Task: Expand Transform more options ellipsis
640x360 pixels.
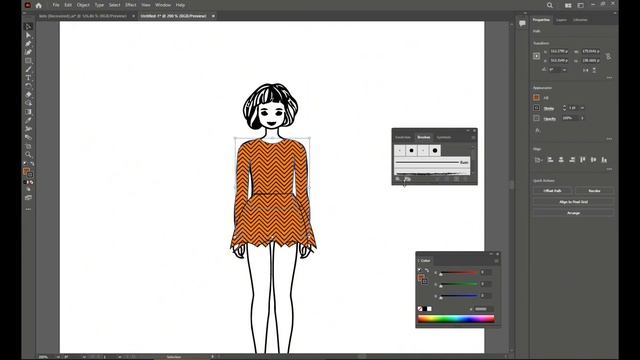Action: click(x=609, y=77)
